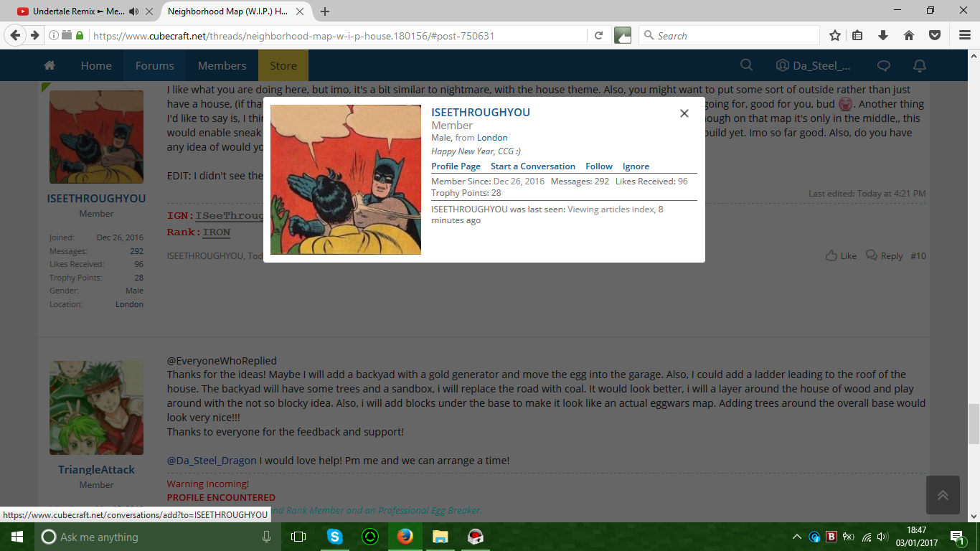
Task: Open the London location link in member card
Action: [492, 138]
